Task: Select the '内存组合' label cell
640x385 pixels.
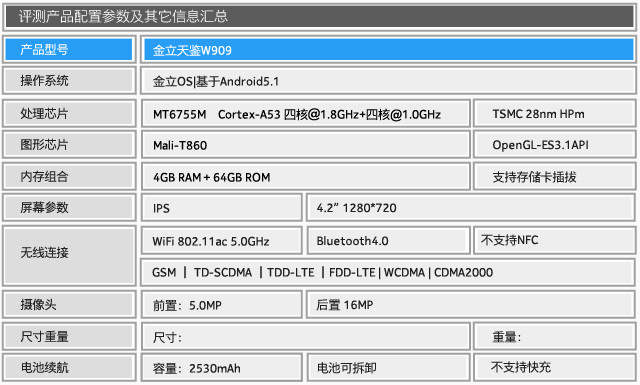Action: pyautogui.click(x=69, y=176)
